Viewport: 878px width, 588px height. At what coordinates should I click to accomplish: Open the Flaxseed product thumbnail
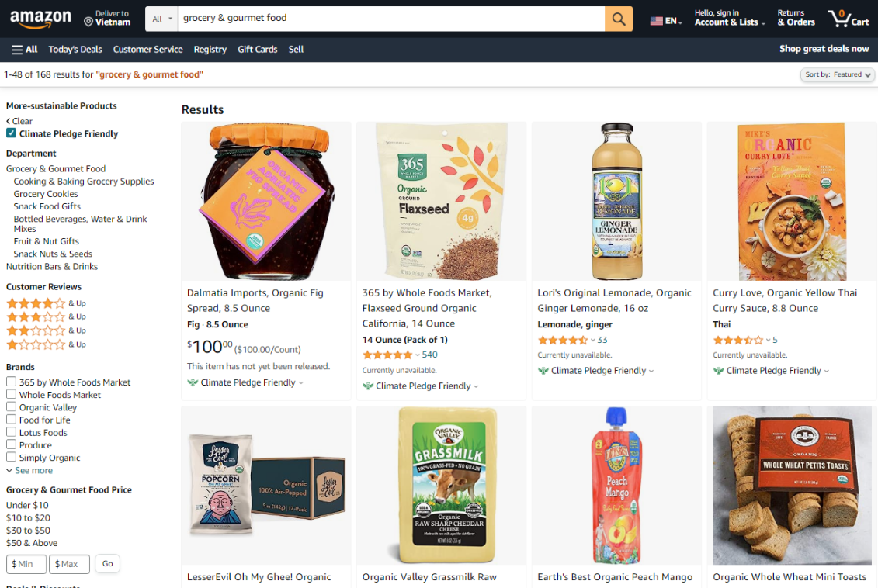441,201
